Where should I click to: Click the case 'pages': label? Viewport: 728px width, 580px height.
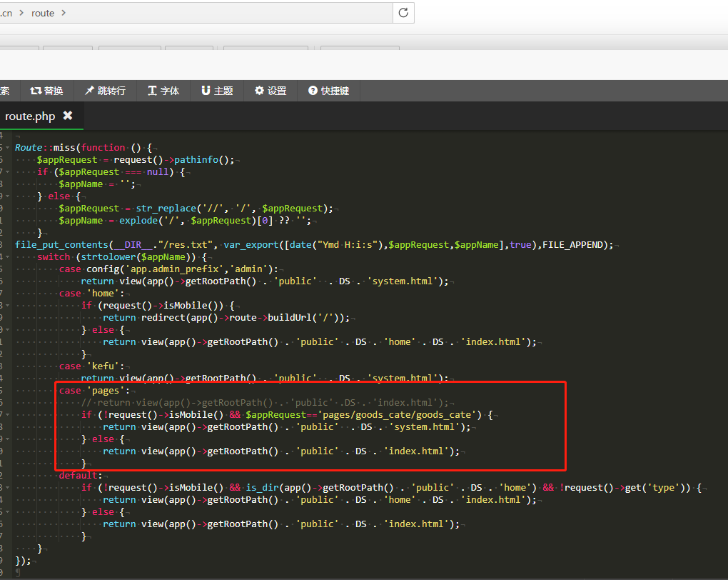tap(95, 391)
